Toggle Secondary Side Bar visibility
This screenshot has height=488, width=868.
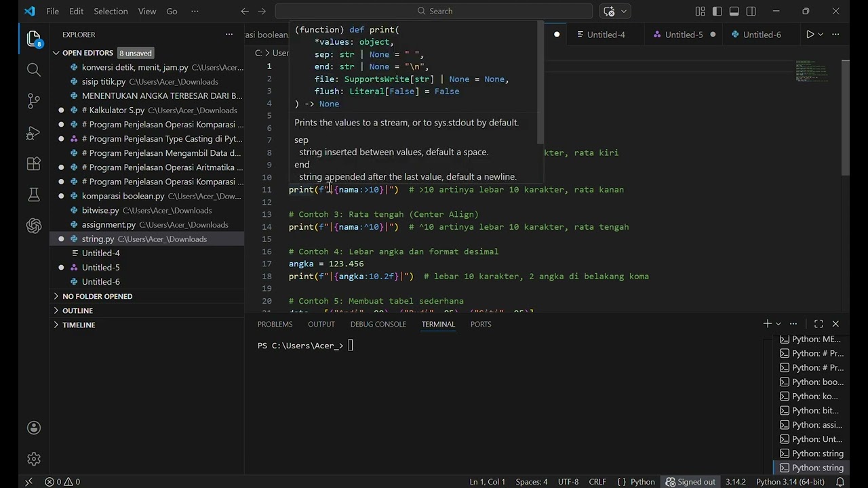[x=751, y=11]
